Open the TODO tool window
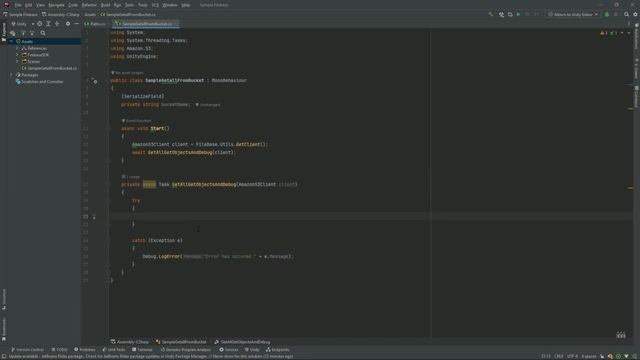 (x=60, y=350)
